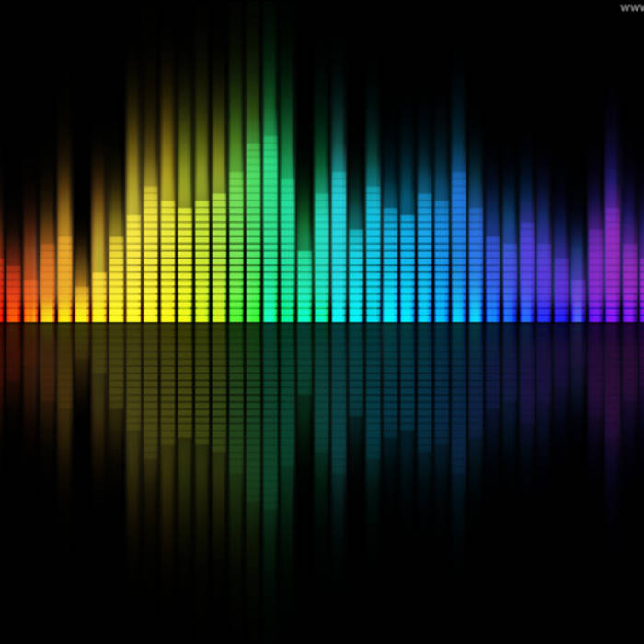Select the shortest yellow bar near the orange bars
Viewport: 644px width, 644px height.
tap(82, 304)
